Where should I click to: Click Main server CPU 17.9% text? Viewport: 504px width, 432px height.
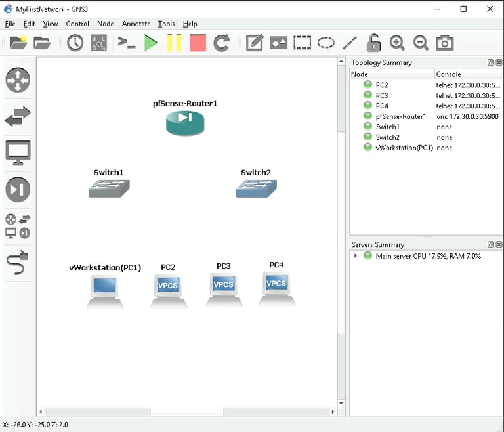428,256
